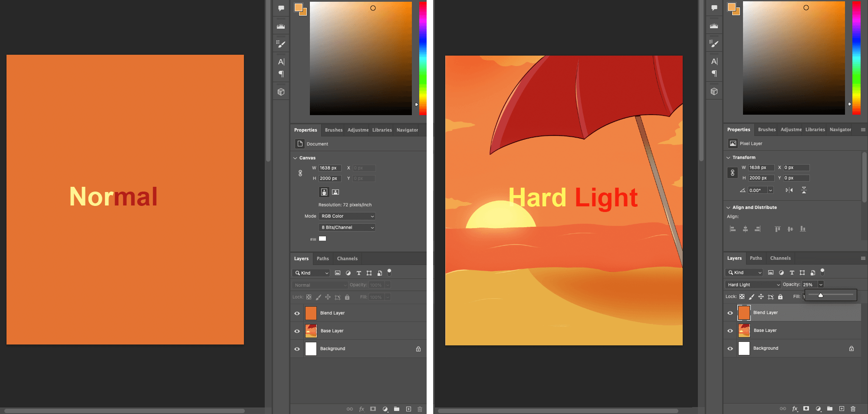Open the Hard Light blend mode dropdown
868x414 pixels.
pyautogui.click(x=753, y=284)
